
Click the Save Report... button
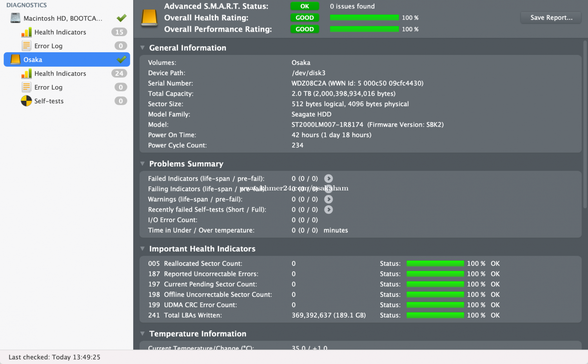(551, 18)
